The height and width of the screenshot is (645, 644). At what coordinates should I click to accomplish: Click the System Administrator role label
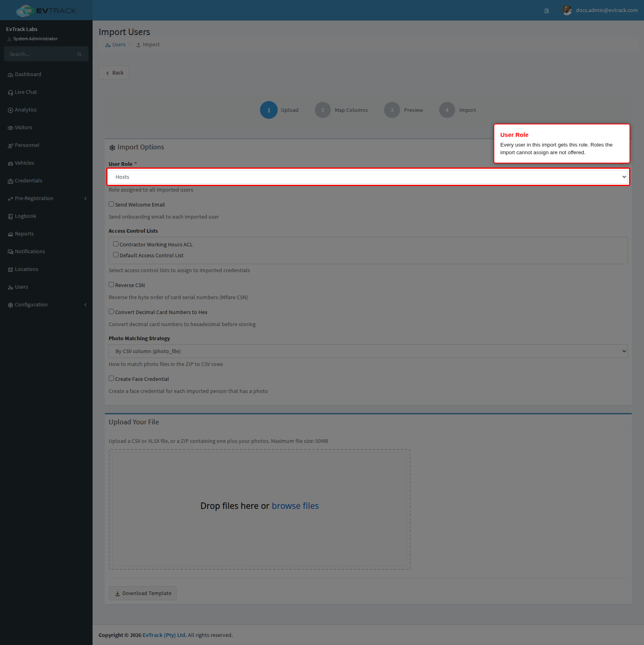coord(35,39)
